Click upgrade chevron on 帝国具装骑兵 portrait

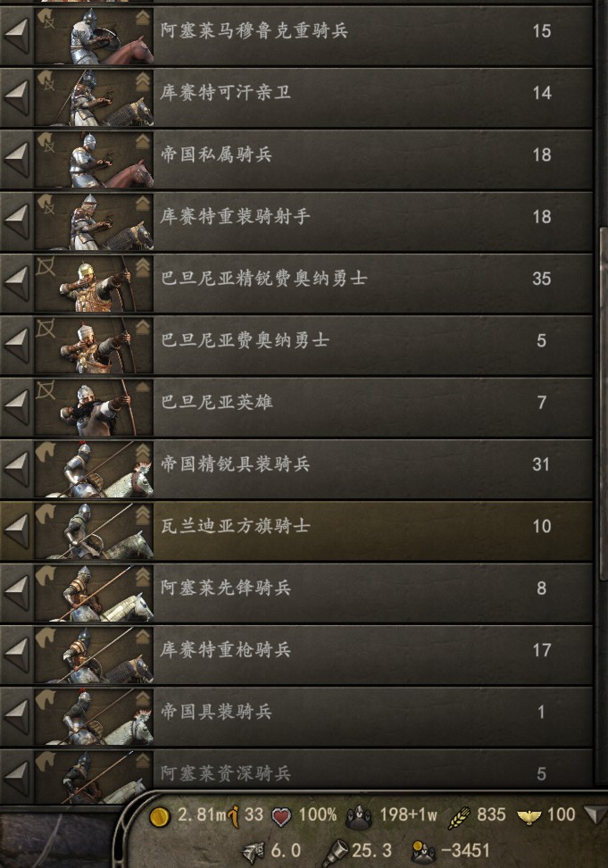click(x=143, y=698)
